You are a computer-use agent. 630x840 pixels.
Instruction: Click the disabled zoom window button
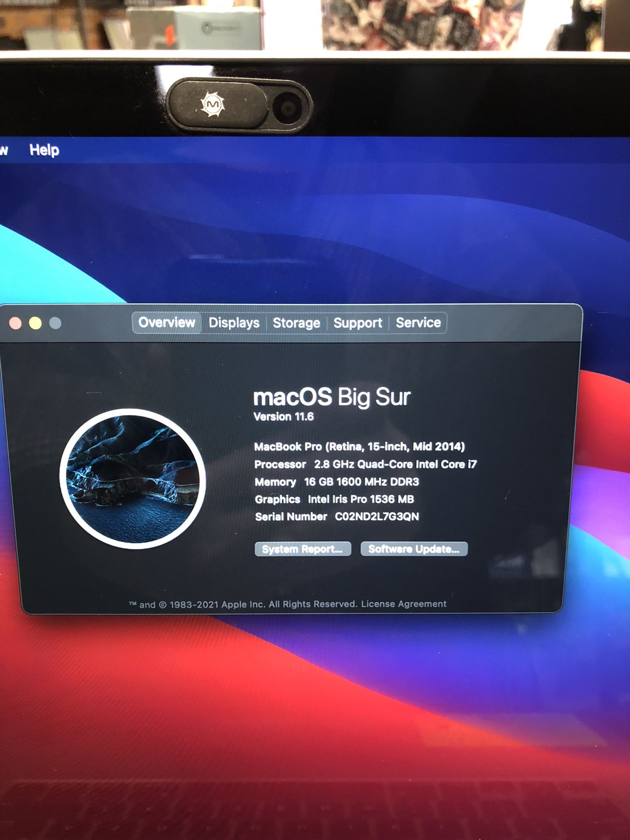coord(55,323)
